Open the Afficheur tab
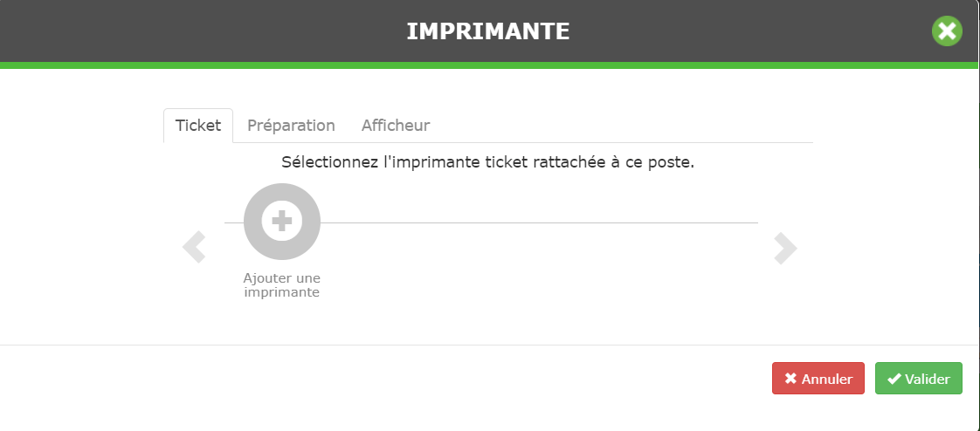 click(396, 126)
